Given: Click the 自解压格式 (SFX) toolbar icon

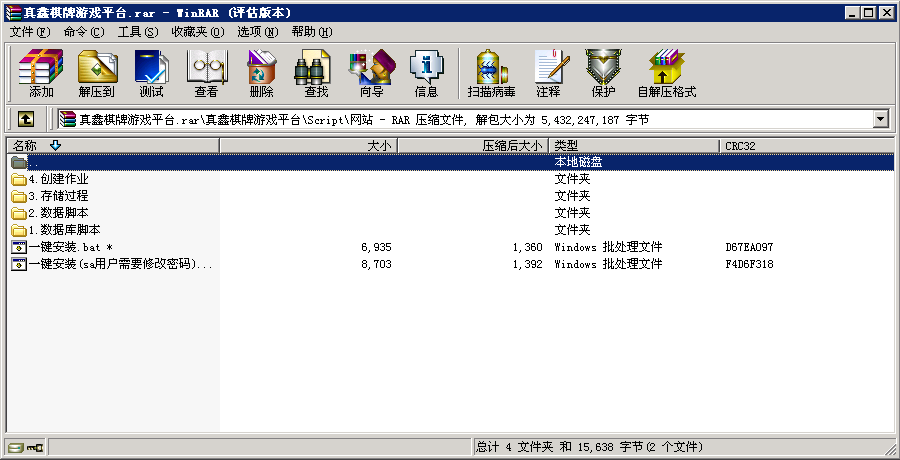Looking at the screenshot, I should 666,73.
